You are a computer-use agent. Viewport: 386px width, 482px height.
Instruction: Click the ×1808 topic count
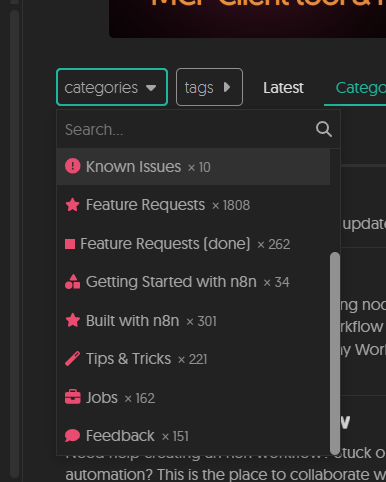tap(231, 206)
